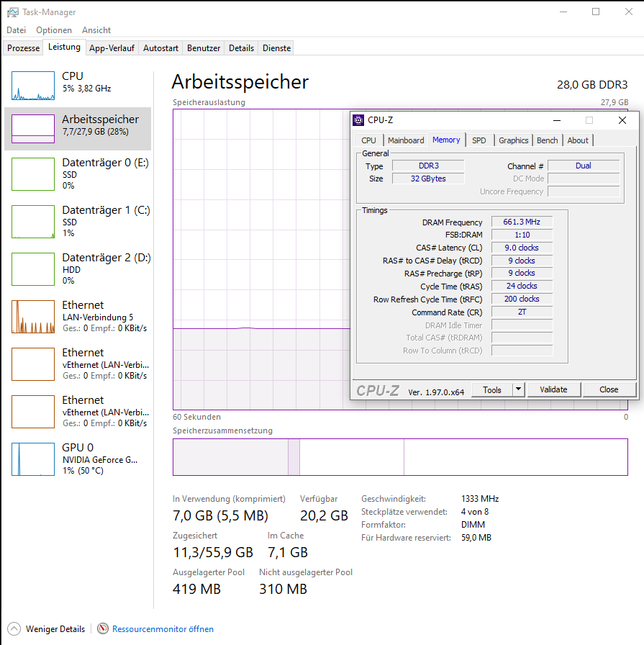This screenshot has height=645, width=644.
Task: Open Ressourcenmonitor öffnen link
Action: coord(163,629)
